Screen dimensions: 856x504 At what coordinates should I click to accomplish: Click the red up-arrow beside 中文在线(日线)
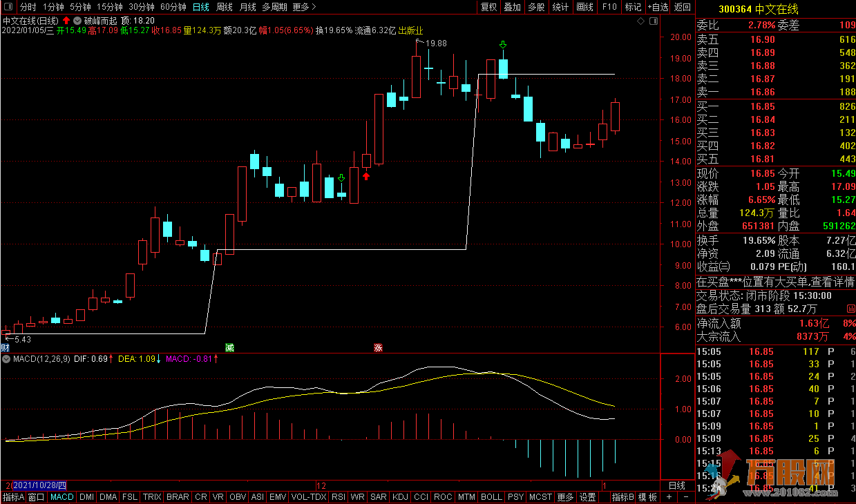(66, 20)
